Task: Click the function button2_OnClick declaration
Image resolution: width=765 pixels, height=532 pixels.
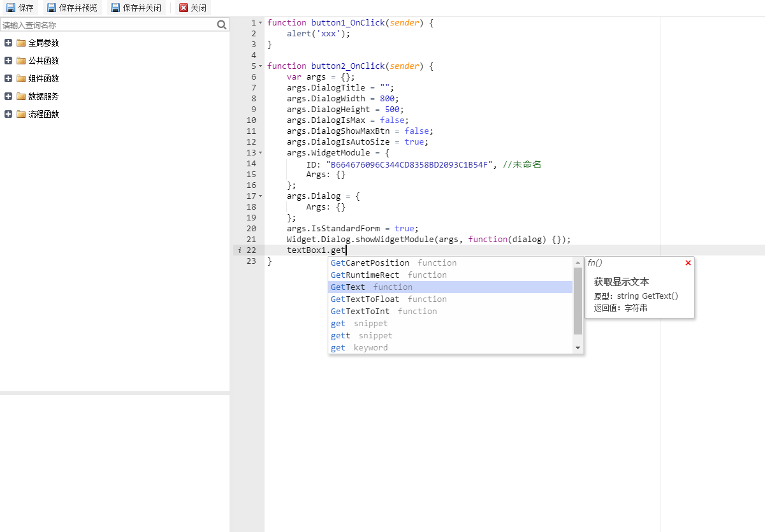Action: [351, 66]
